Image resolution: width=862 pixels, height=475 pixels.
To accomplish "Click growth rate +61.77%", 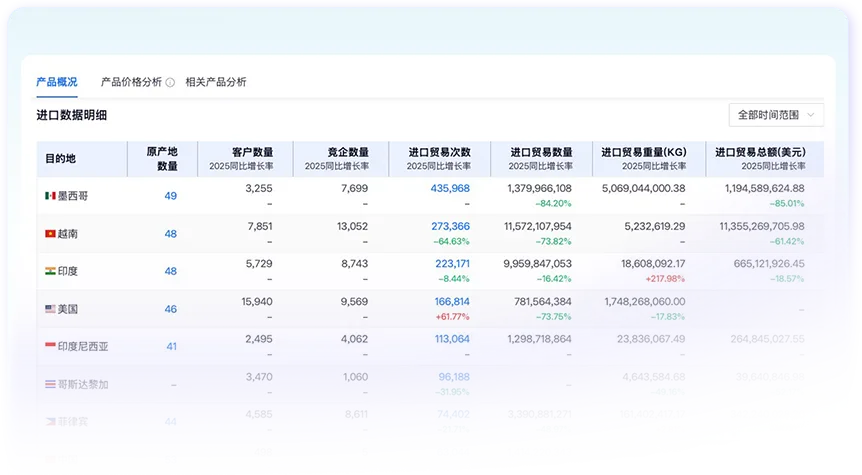I will (x=452, y=317).
